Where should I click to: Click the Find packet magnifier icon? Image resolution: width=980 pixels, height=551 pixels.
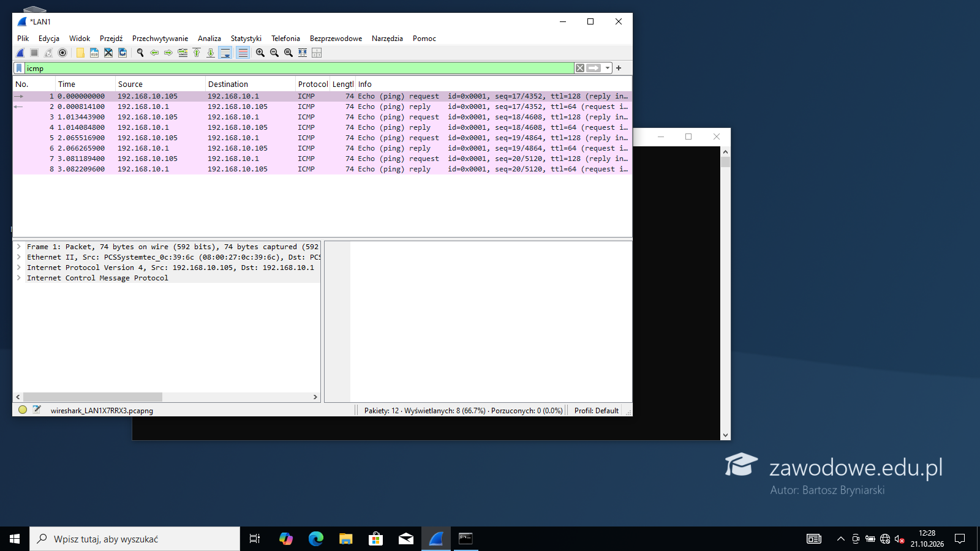tap(140, 53)
